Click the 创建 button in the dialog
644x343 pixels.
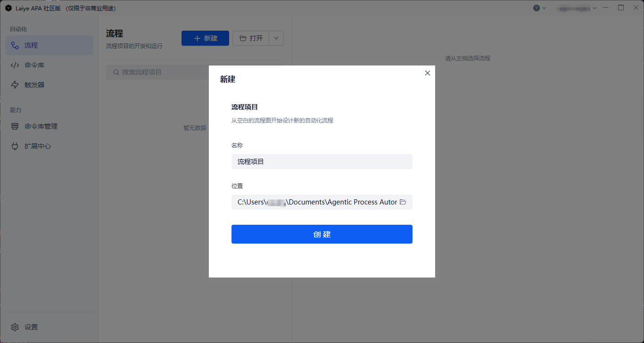coord(322,234)
